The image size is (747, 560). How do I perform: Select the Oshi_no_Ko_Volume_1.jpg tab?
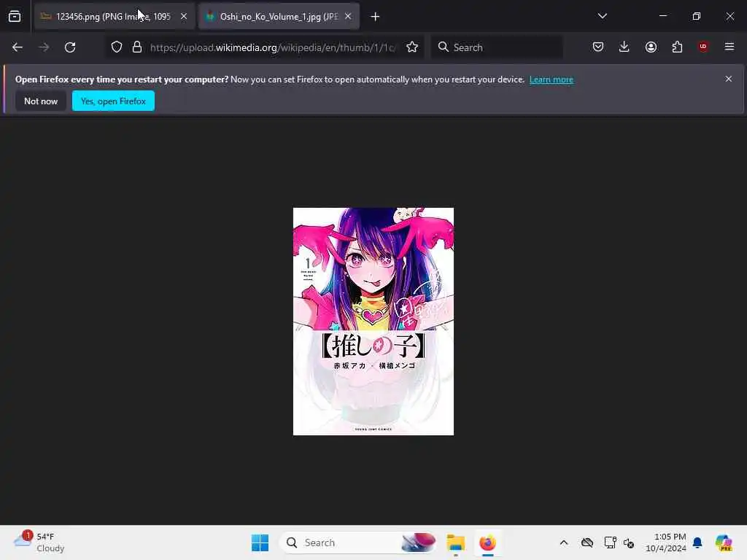tap(279, 17)
